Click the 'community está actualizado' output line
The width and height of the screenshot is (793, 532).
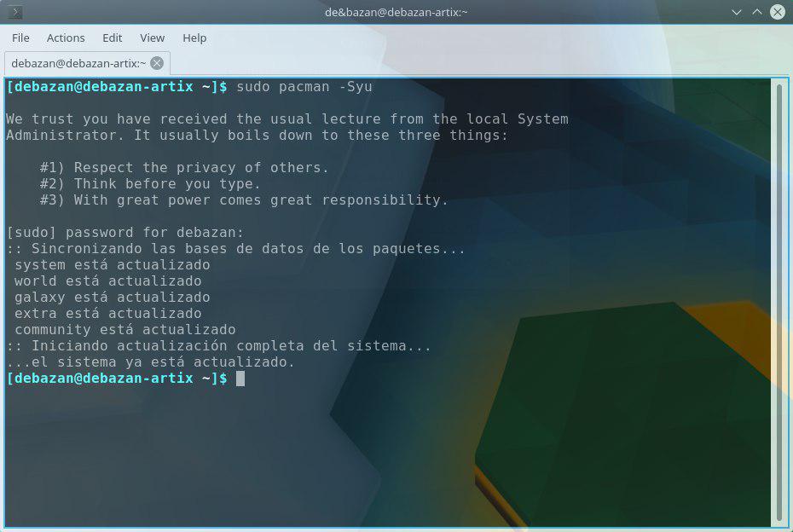click(124, 330)
